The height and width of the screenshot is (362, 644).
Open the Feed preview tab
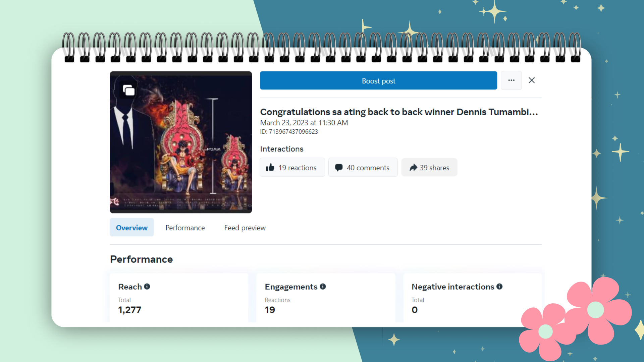tap(245, 228)
